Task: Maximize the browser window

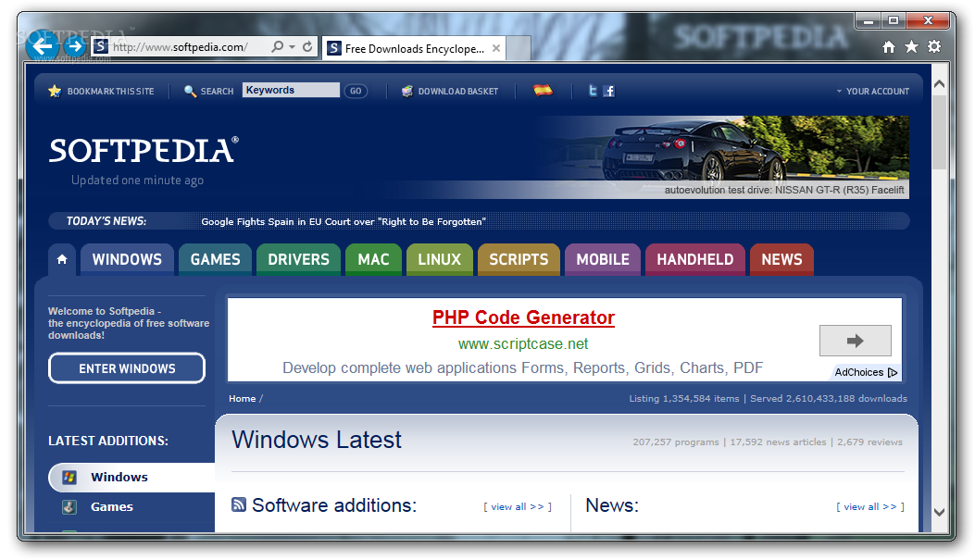Action: (894, 21)
